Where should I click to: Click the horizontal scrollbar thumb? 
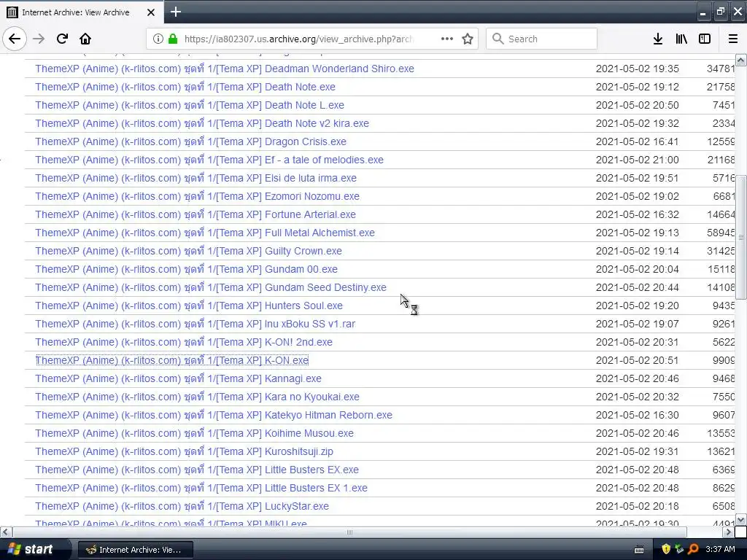point(349,532)
